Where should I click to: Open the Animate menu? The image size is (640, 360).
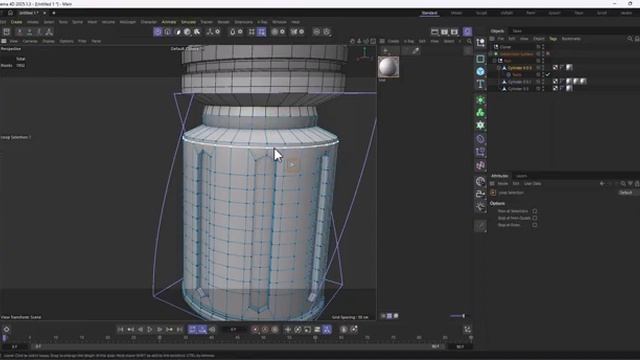(169, 22)
